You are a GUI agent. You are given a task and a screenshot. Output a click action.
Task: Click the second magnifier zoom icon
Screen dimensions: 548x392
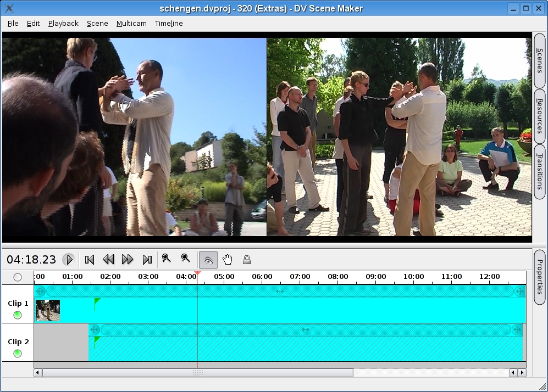tap(185, 258)
